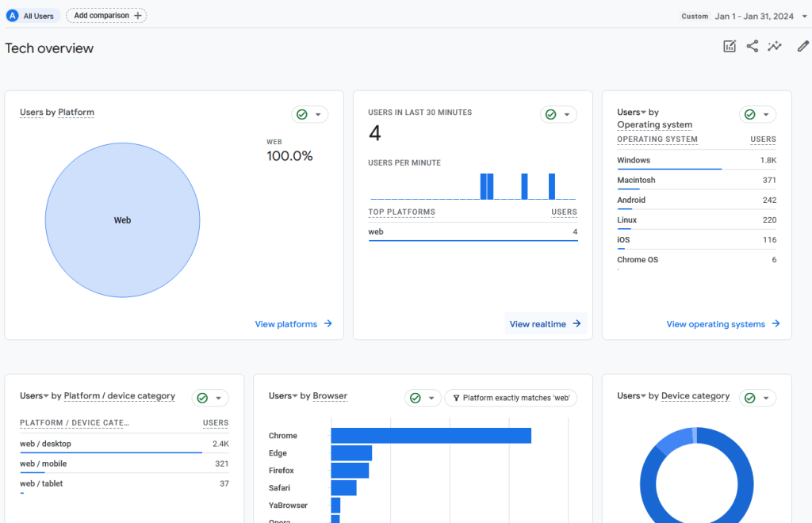This screenshot has height=523, width=812.
Task: Click the plus icon in Add comparison
Action: (x=138, y=16)
